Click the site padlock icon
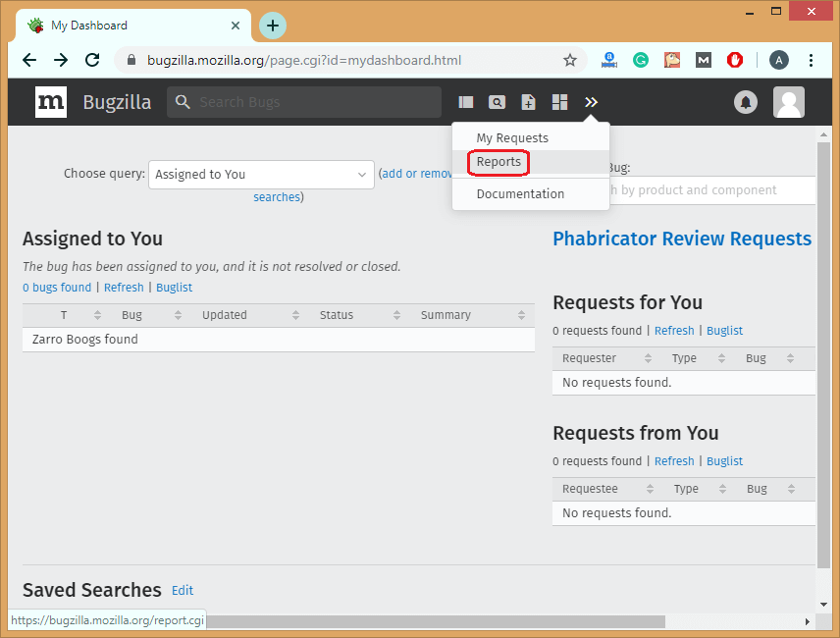Viewport: 840px width, 638px height. tap(131, 60)
